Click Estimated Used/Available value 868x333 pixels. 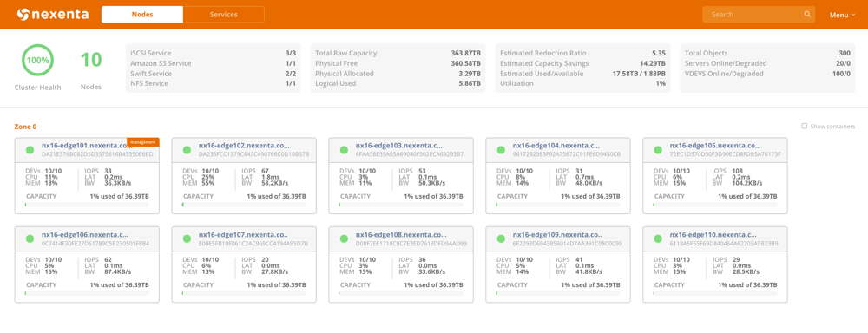point(639,73)
